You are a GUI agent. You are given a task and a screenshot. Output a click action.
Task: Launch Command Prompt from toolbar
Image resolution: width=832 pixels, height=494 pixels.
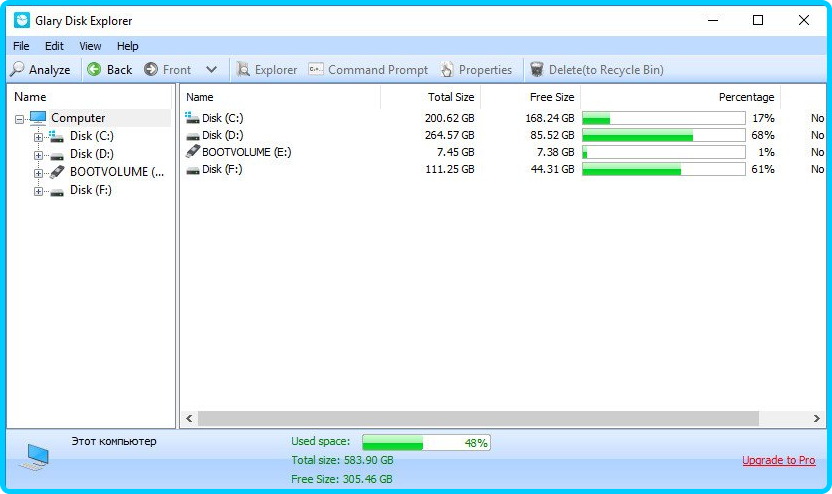coord(316,70)
